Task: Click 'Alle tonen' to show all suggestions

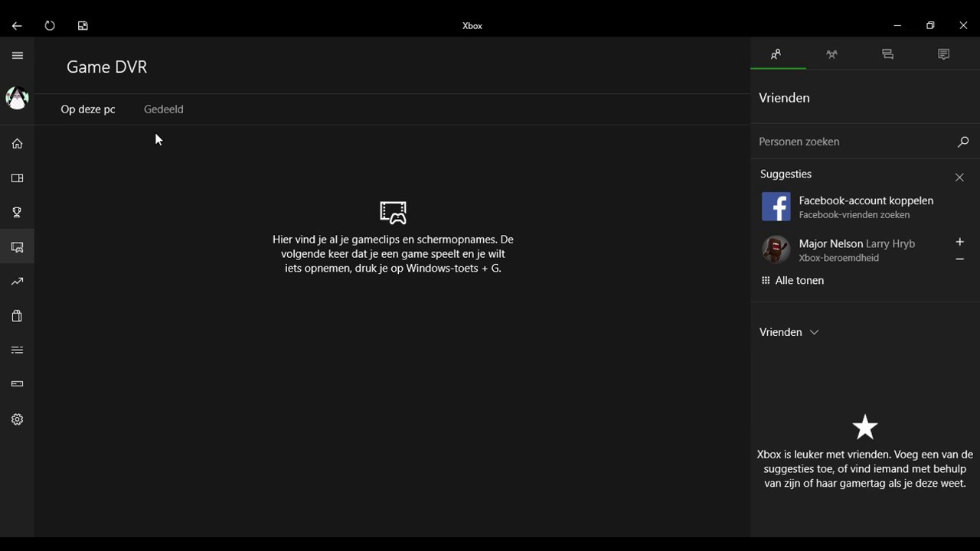Action: click(792, 281)
